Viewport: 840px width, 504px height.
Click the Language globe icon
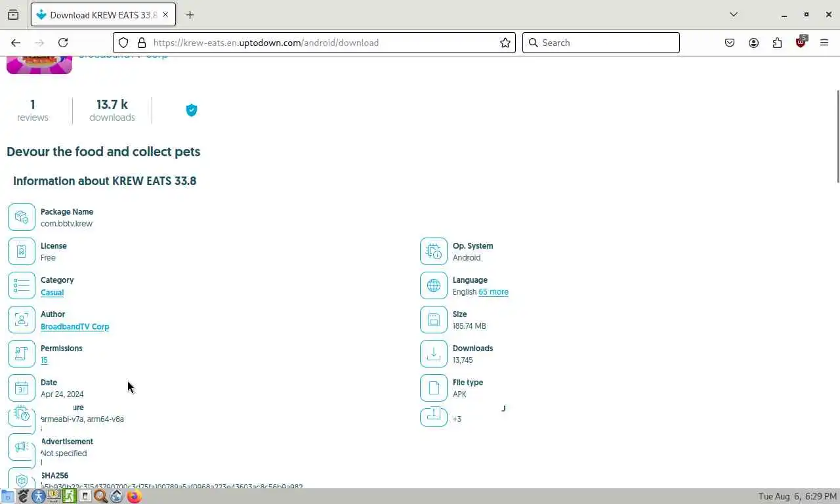tap(434, 285)
